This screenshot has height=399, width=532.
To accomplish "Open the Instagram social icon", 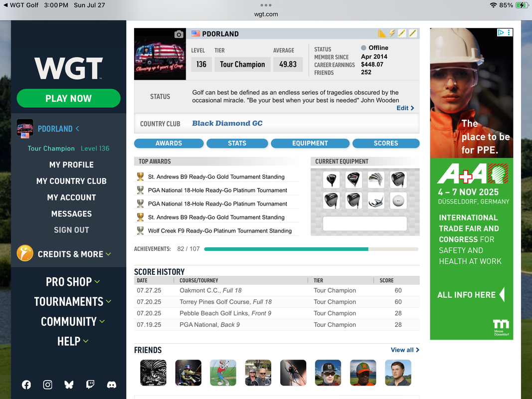I will pos(47,385).
